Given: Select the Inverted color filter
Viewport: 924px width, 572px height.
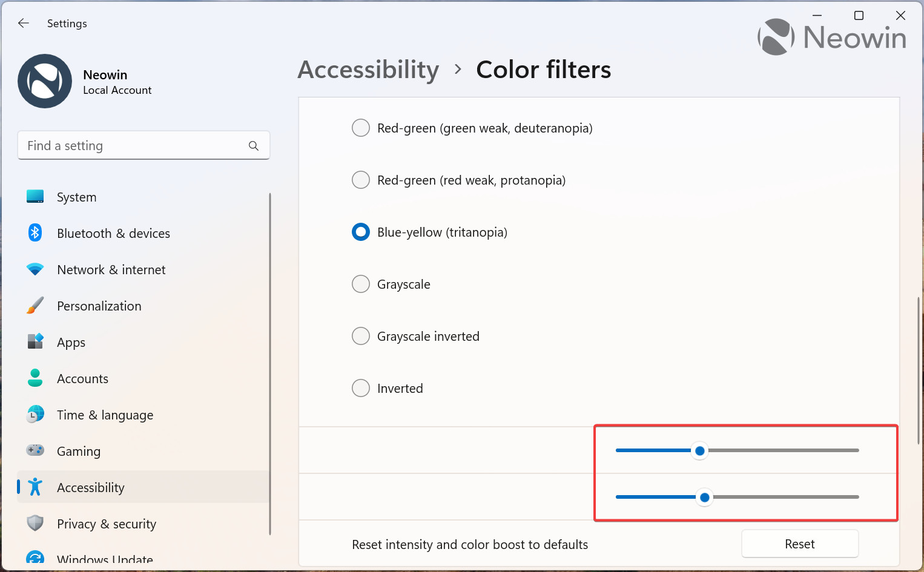Looking at the screenshot, I should (361, 388).
